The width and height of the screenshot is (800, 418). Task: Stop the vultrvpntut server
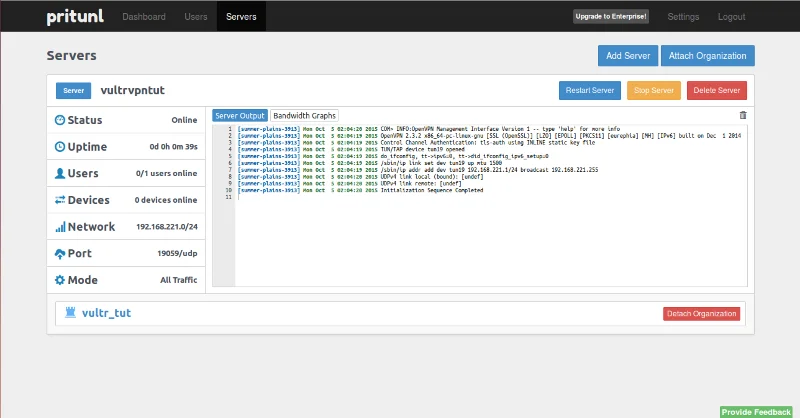tap(654, 90)
